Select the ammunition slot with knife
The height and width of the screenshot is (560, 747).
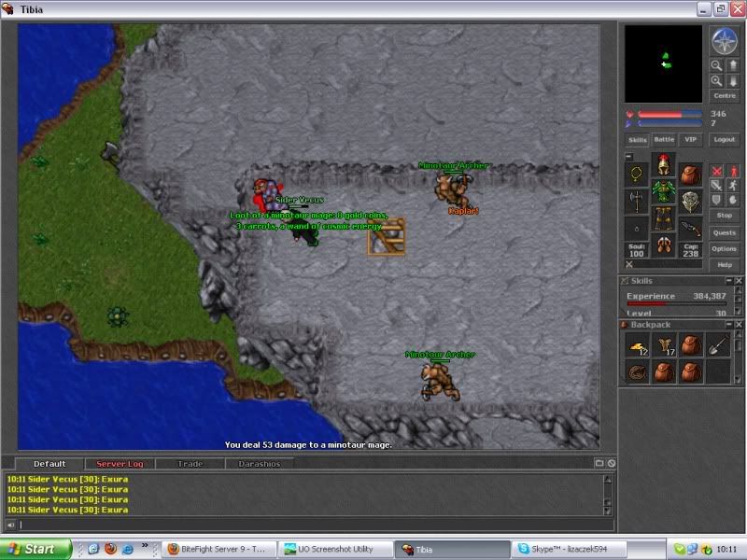pyautogui.click(x=690, y=229)
